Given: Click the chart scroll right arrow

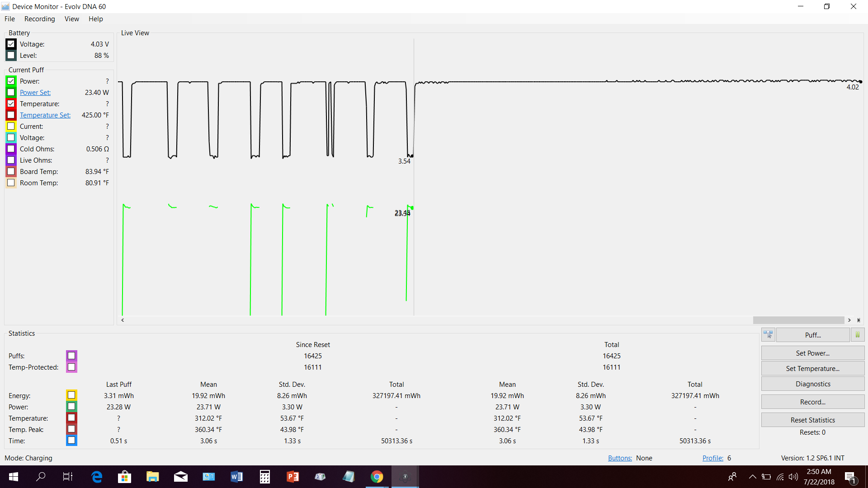Looking at the screenshot, I should tap(849, 320).
